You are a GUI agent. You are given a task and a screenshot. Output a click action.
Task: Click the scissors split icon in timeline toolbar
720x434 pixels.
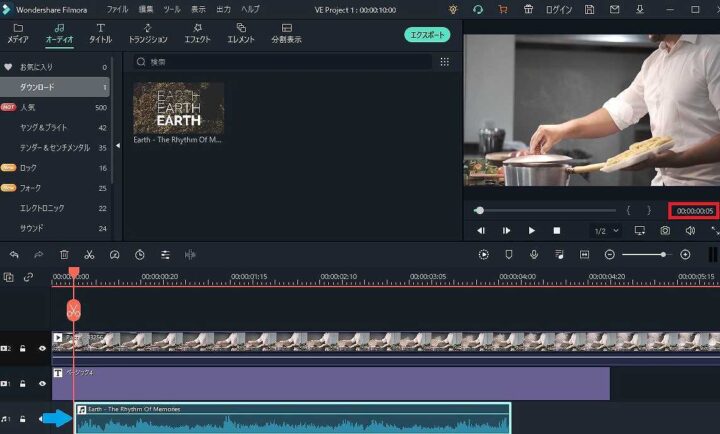click(x=89, y=255)
